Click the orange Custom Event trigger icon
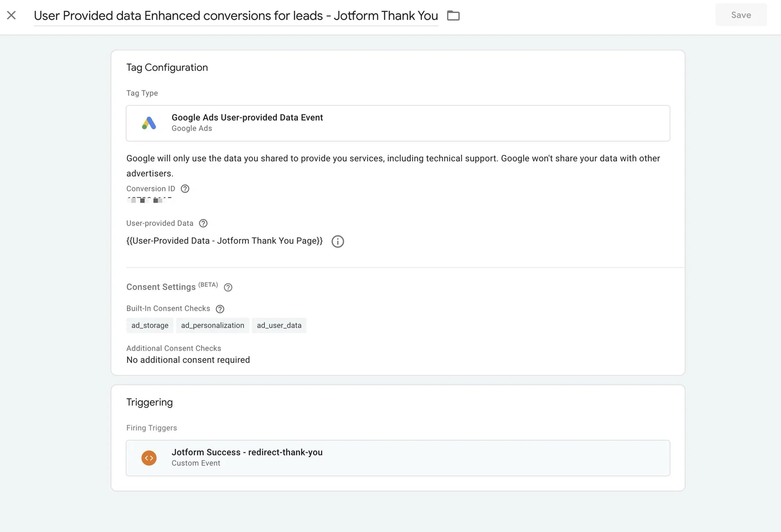The width and height of the screenshot is (781, 532). (x=149, y=458)
